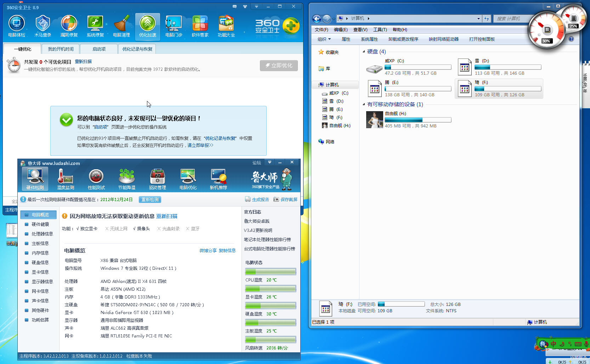
Task: Click the 立即优化 button
Action: [279, 65]
